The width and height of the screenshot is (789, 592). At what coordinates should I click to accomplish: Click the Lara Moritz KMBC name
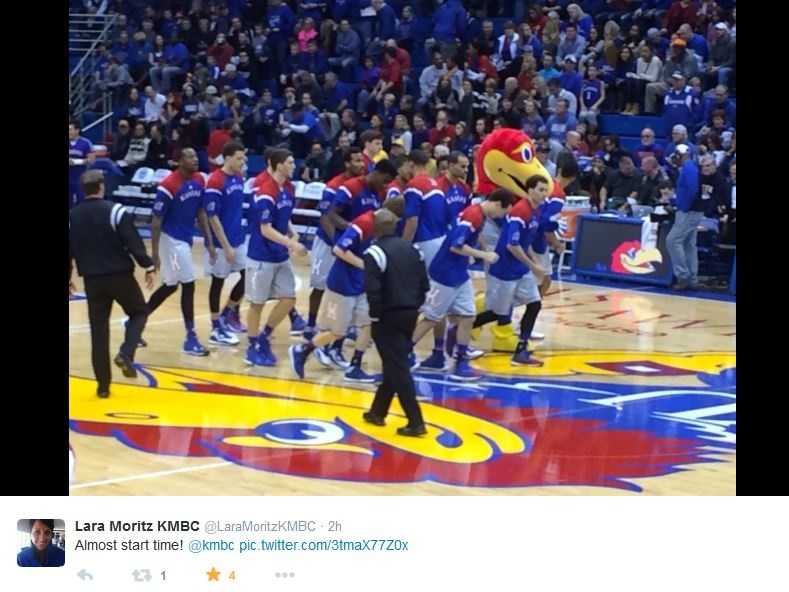[137, 526]
